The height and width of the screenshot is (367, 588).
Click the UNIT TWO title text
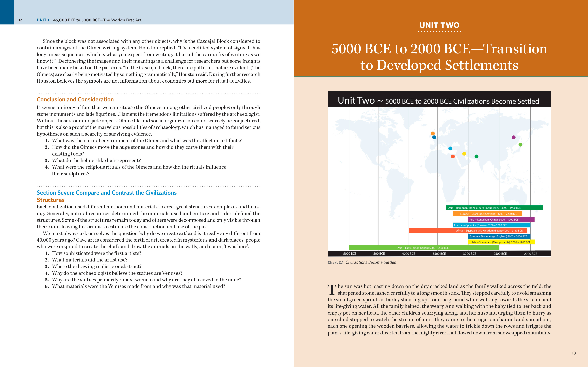pyautogui.click(x=439, y=25)
